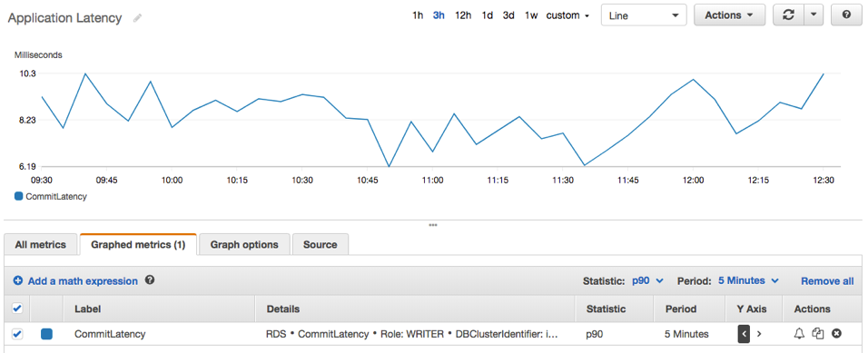Click the Period column header

pos(681,309)
